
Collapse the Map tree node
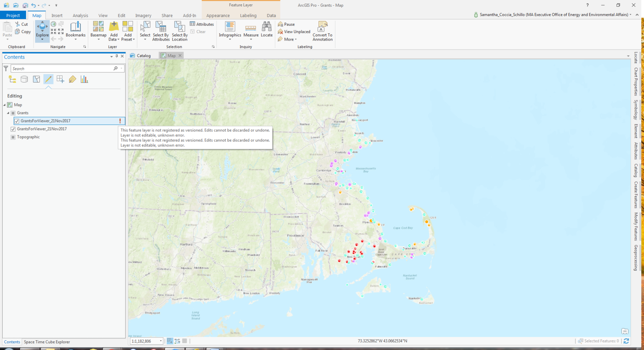tap(5, 105)
